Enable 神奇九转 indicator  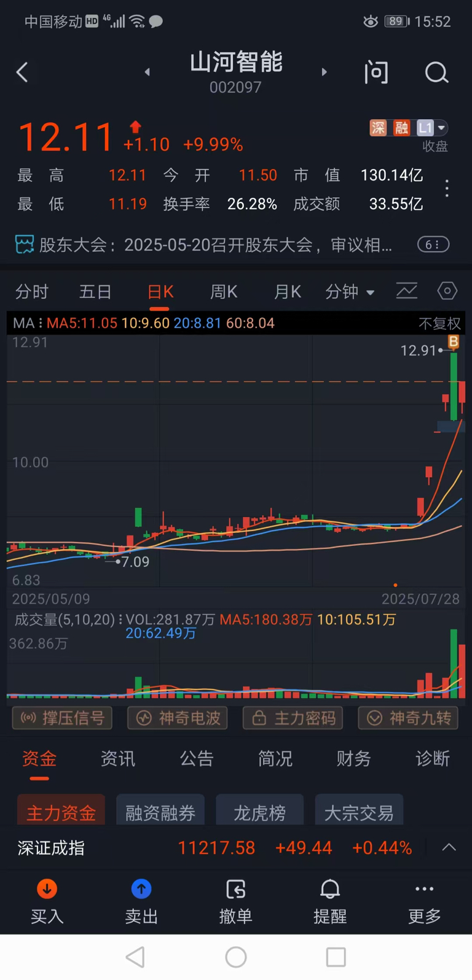pyautogui.click(x=409, y=718)
